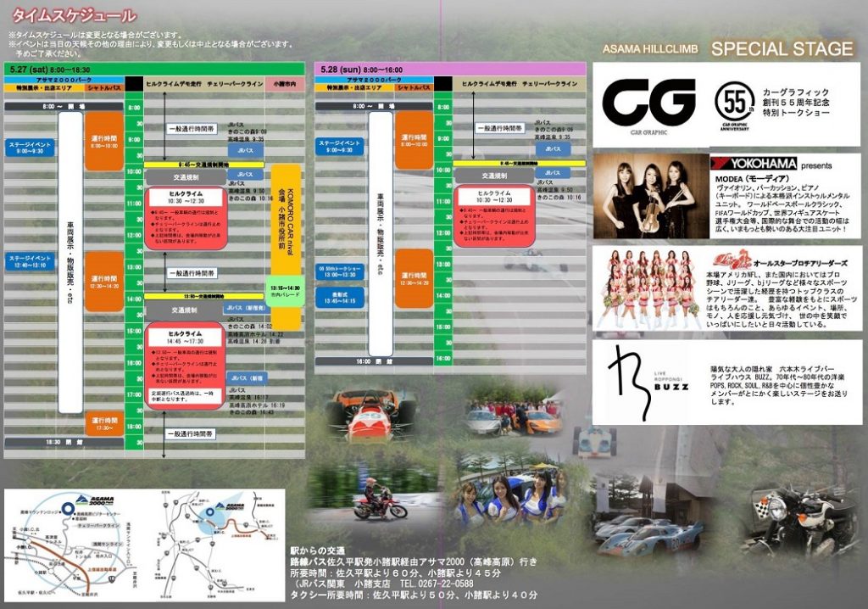The width and height of the screenshot is (868, 609).
Task: Click Saturday's 13:50~ traffic restriction yellow bar
Action: coord(203,297)
